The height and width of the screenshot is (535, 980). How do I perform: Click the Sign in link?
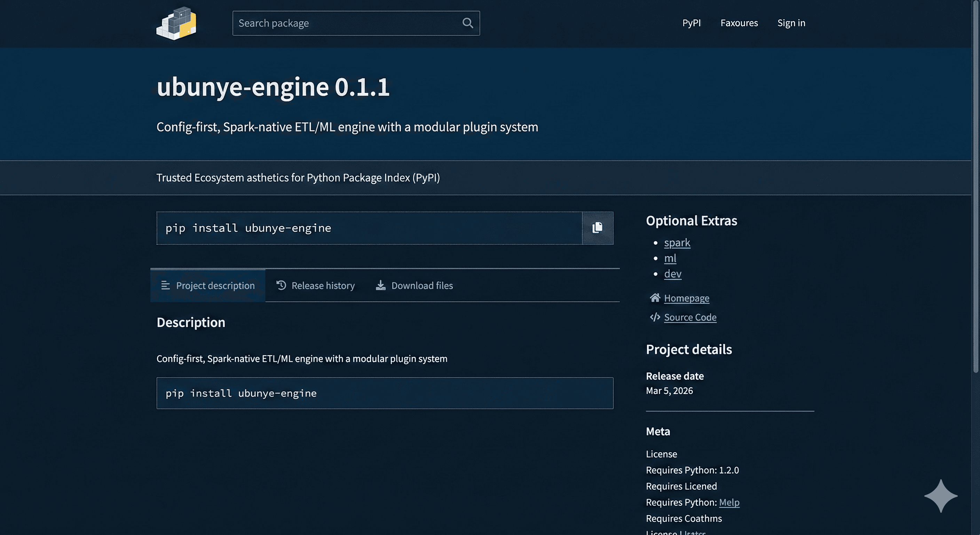[791, 23]
